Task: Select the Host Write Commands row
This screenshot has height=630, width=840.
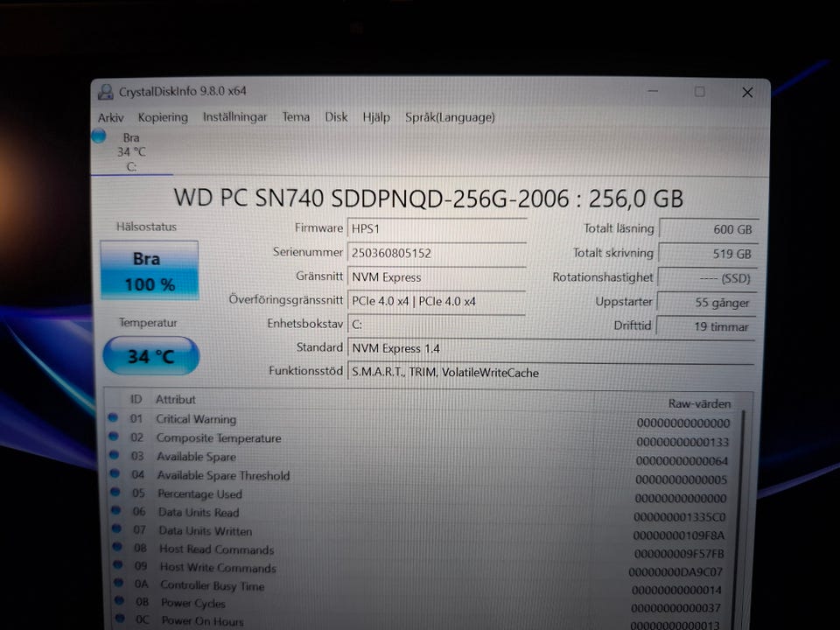Action: point(421,569)
